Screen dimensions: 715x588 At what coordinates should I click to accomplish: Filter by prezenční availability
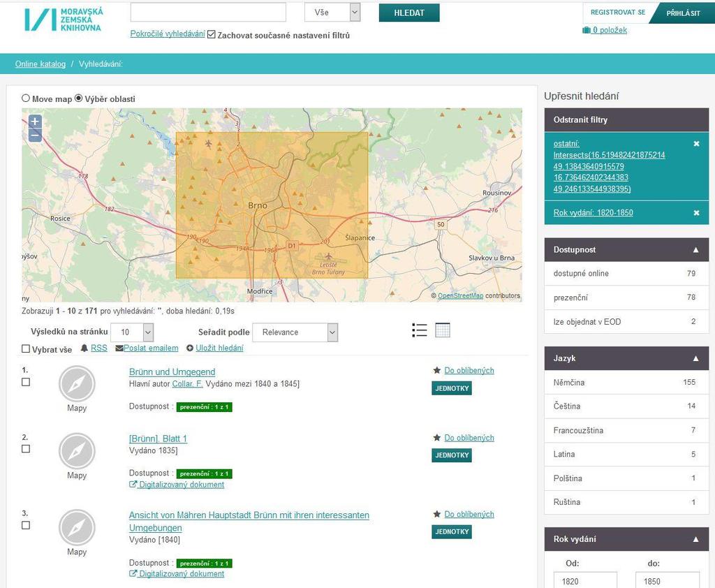coord(626,297)
